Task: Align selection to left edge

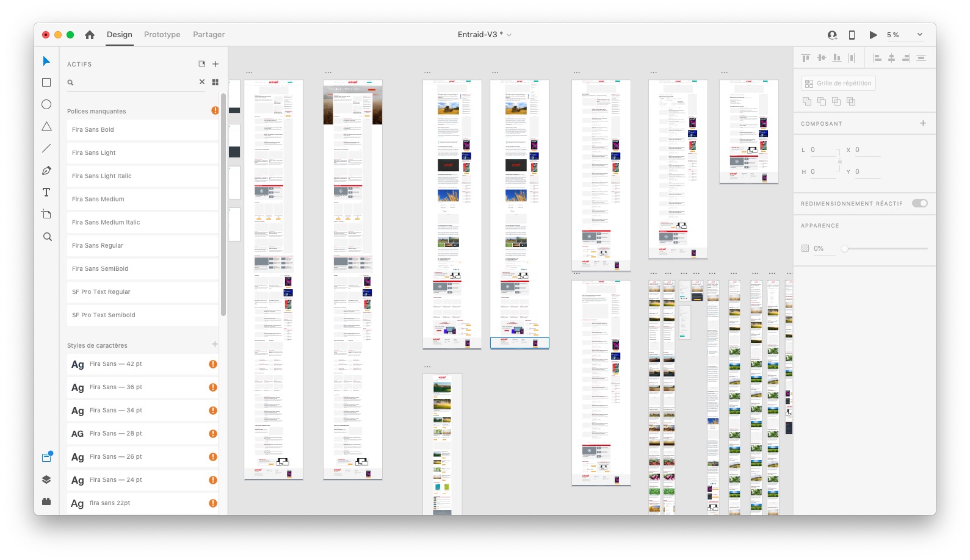Action: pyautogui.click(x=878, y=58)
